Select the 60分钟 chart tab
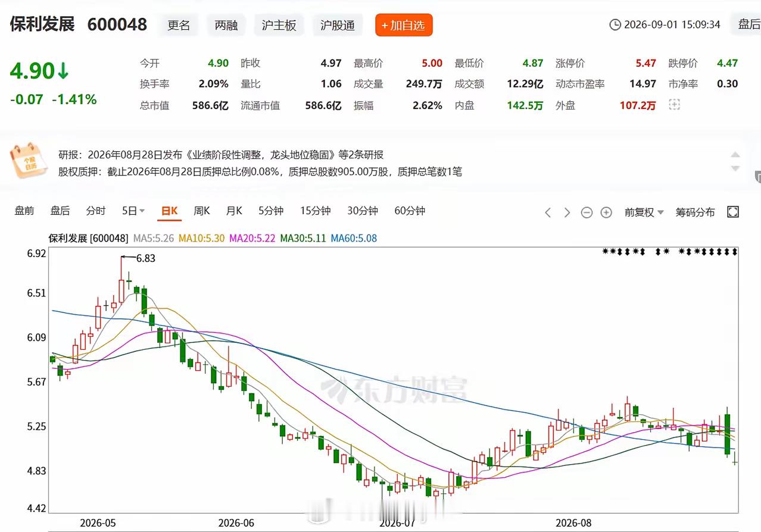The height and width of the screenshot is (532, 761). click(x=410, y=211)
